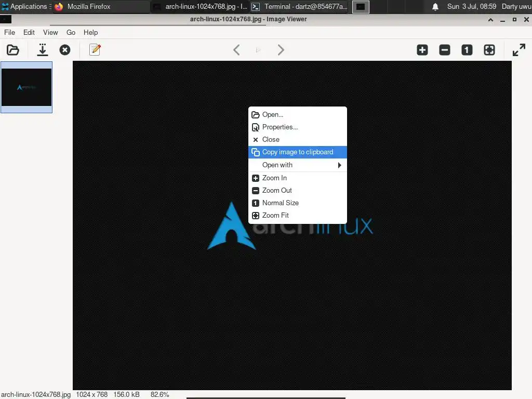Select Copy image to clipboard
The height and width of the screenshot is (399, 532).
(x=298, y=152)
